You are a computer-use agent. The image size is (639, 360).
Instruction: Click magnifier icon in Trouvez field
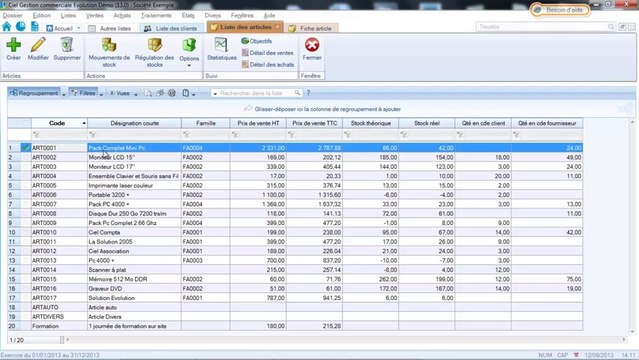[610, 27]
